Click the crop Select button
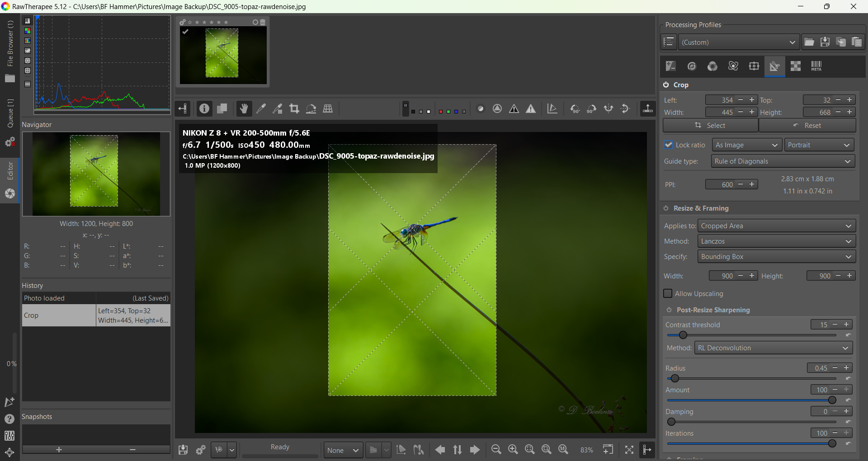 tap(710, 126)
